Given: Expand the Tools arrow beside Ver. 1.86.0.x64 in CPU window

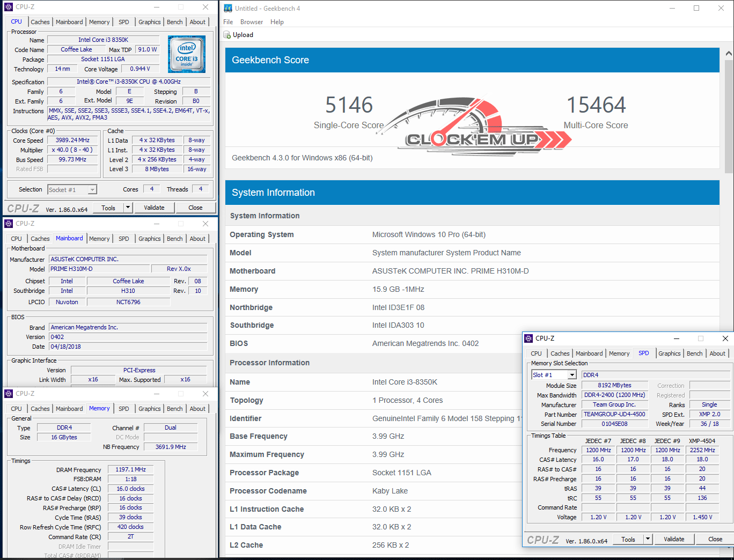Looking at the screenshot, I should (x=128, y=208).
